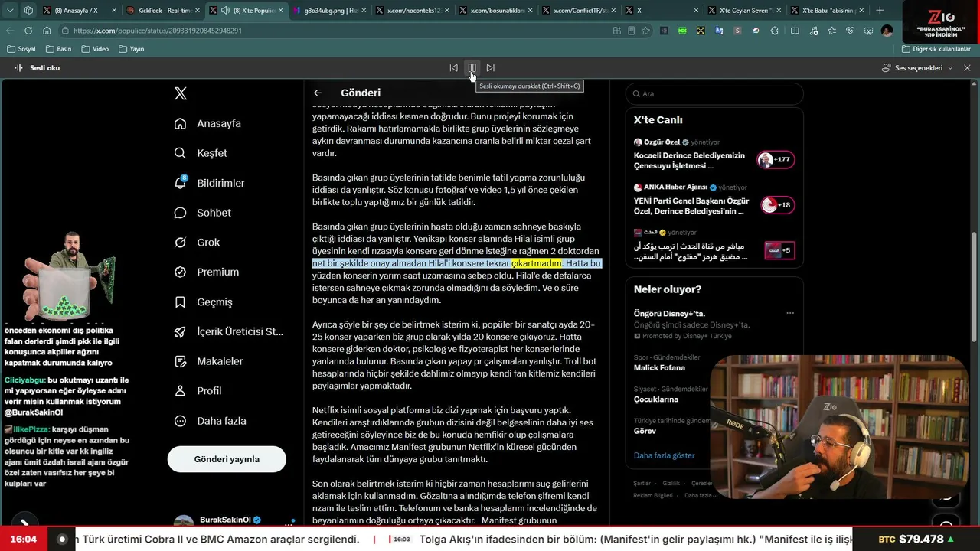Open Sohbet messages icon
This screenshot has height=551, width=980.
[x=180, y=213]
